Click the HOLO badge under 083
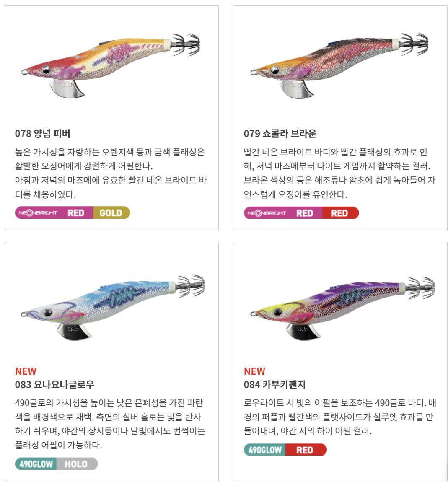 coord(77,464)
